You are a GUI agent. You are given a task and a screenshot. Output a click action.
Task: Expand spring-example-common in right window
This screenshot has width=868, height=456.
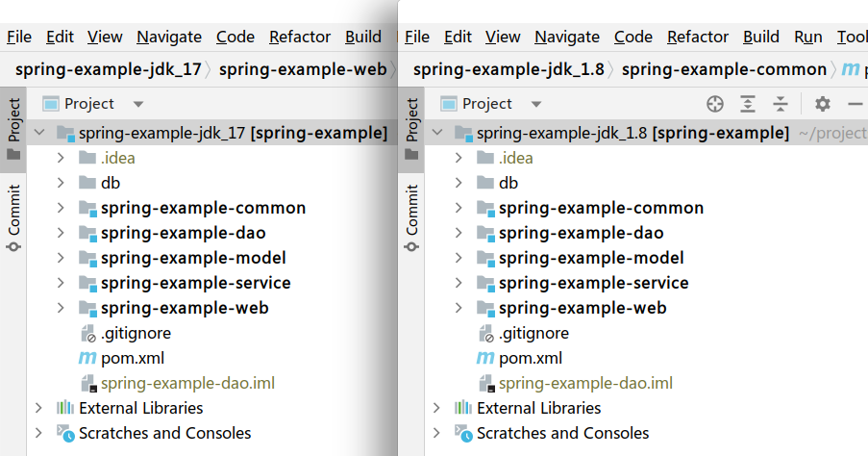coord(459,208)
